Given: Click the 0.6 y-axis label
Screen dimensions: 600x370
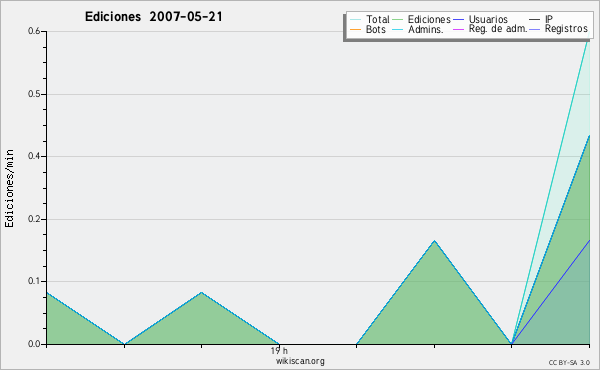Looking at the screenshot, I should pyautogui.click(x=34, y=31).
